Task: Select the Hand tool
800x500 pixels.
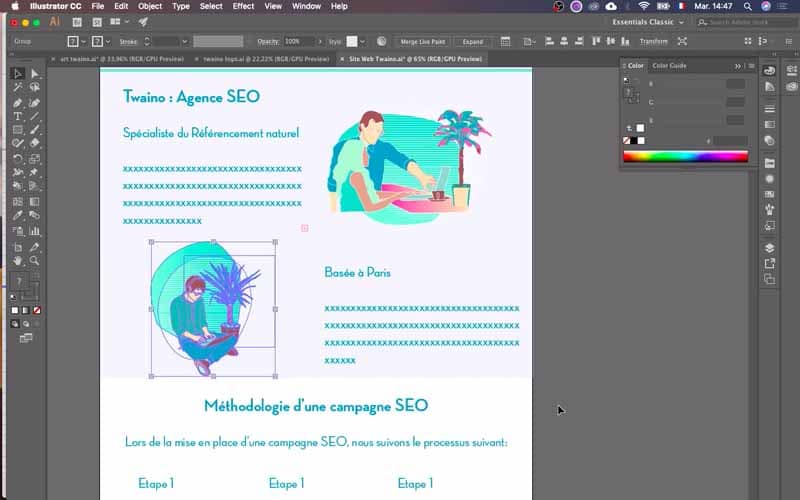Action: point(17,261)
